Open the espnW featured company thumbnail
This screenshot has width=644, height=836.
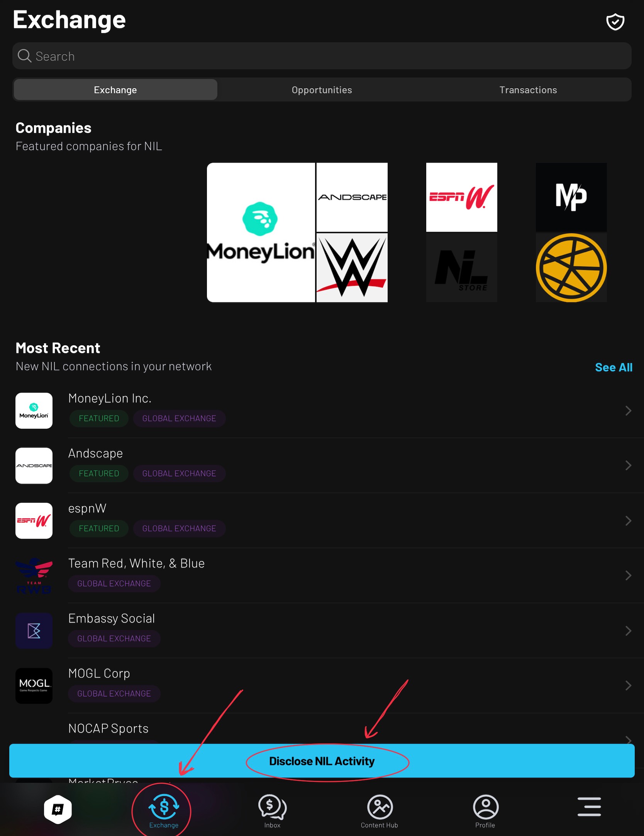(x=461, y=197)
